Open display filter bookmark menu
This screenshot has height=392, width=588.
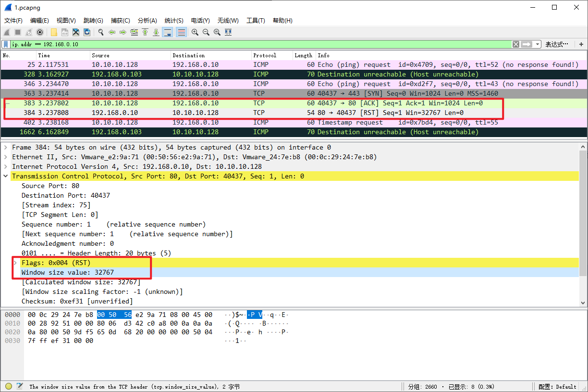tap(5, 44)
